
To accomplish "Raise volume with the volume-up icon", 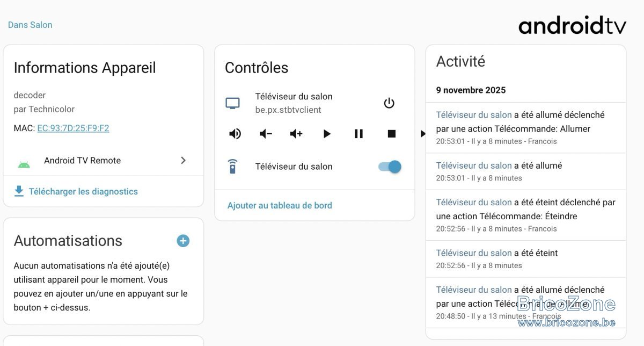I will tap(296, 134).
